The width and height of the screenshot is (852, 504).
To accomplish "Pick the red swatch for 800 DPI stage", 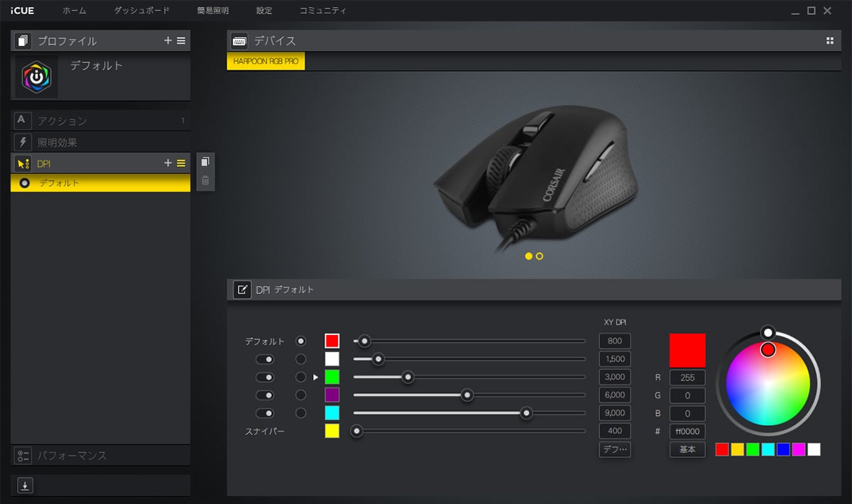I will (x=332, y=341).
